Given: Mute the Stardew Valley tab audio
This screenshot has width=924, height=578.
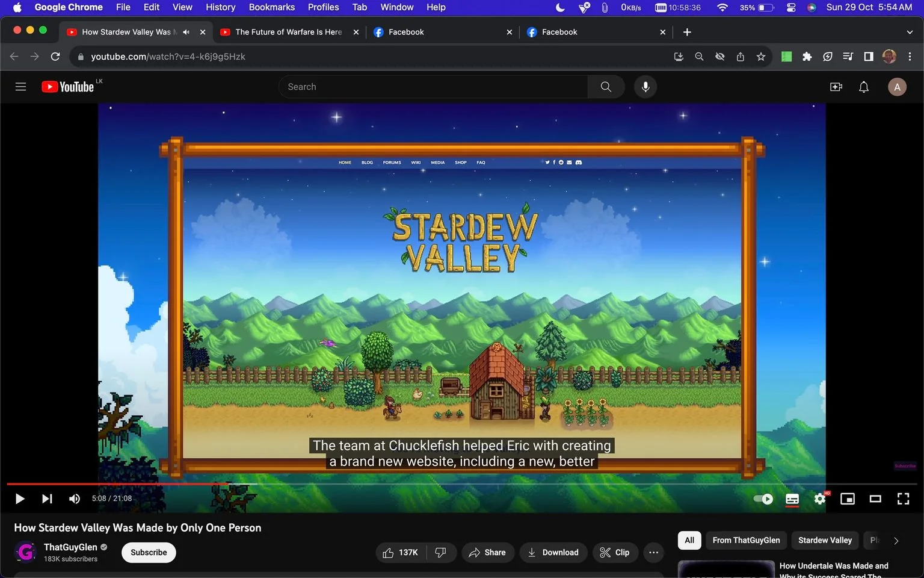Looking at the screenshot, I should tap(186, 32).
